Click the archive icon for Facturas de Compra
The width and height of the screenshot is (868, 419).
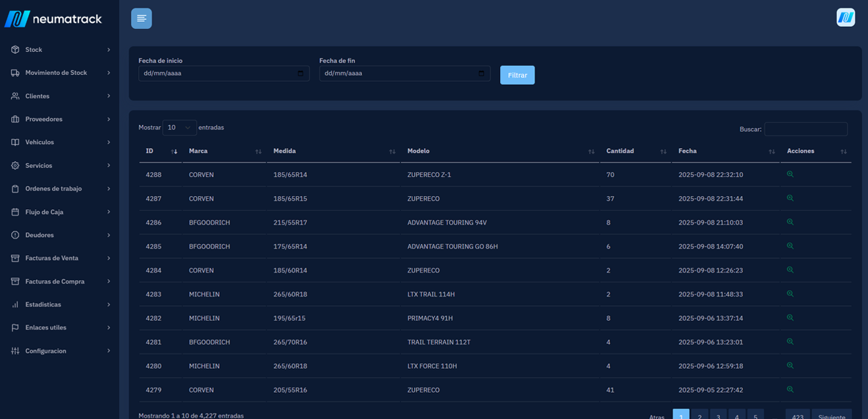[15, 282]
